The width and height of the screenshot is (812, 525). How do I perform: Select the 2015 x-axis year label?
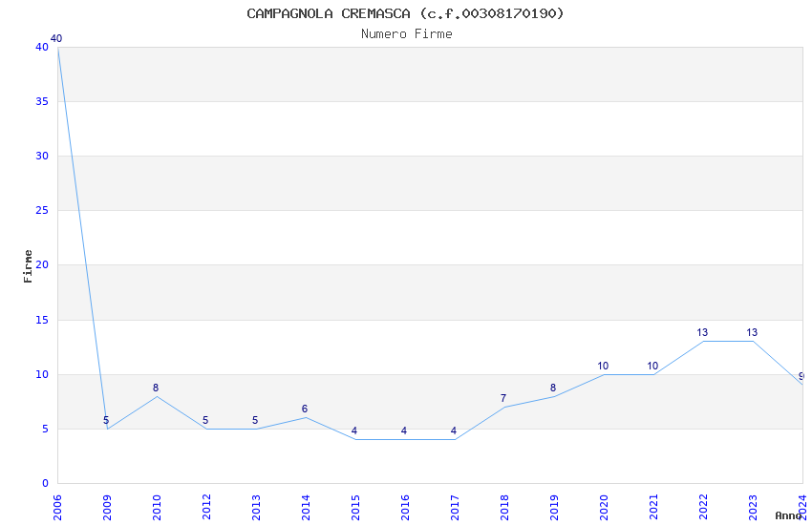coord(355,508)
